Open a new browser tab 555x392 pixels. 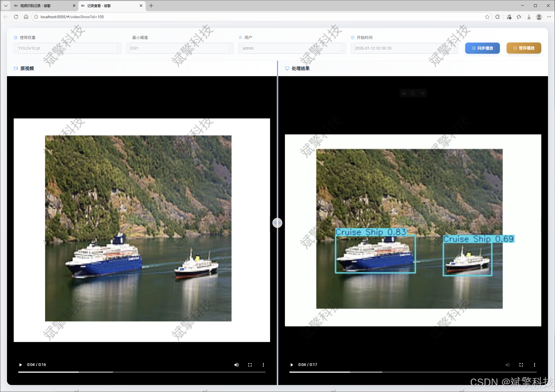151,6
